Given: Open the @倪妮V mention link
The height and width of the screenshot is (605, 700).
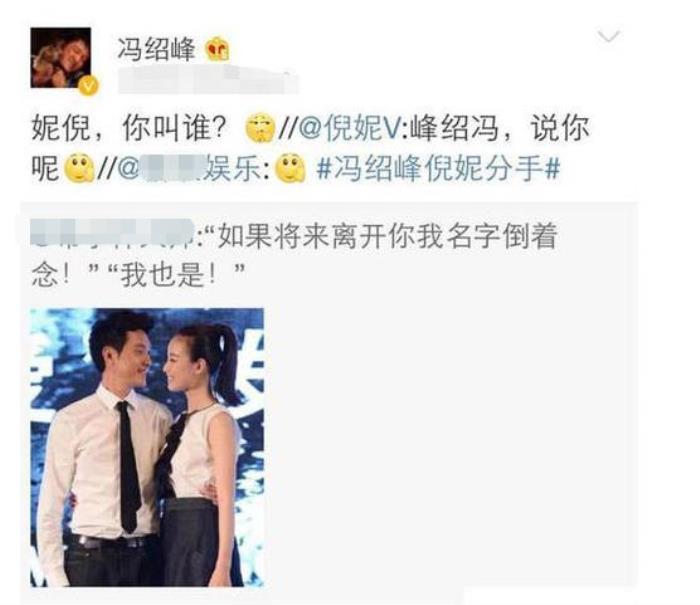Looking at the screenshot, I should (x=348, y=128).
